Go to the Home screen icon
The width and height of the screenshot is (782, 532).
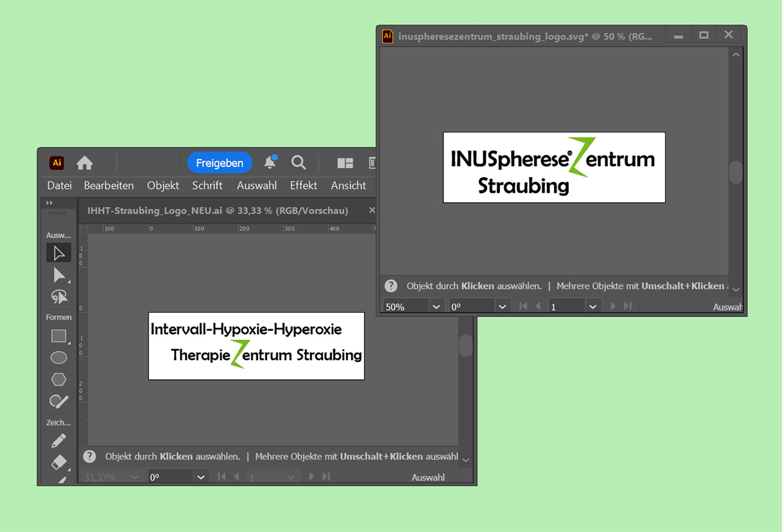pos(84,163)
